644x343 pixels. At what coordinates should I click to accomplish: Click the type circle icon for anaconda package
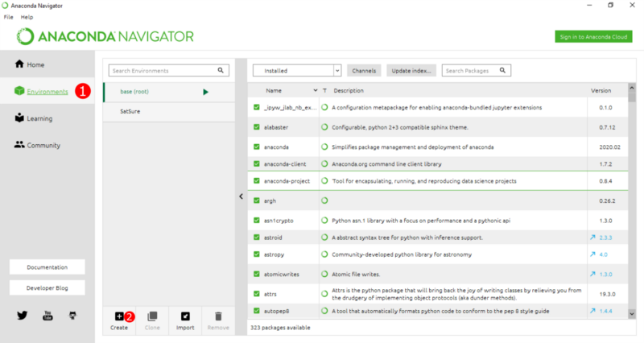(x=324, y=147)
